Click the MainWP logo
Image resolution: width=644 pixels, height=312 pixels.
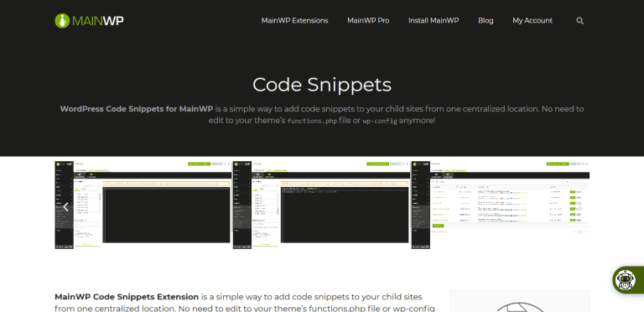pos(89,20)
